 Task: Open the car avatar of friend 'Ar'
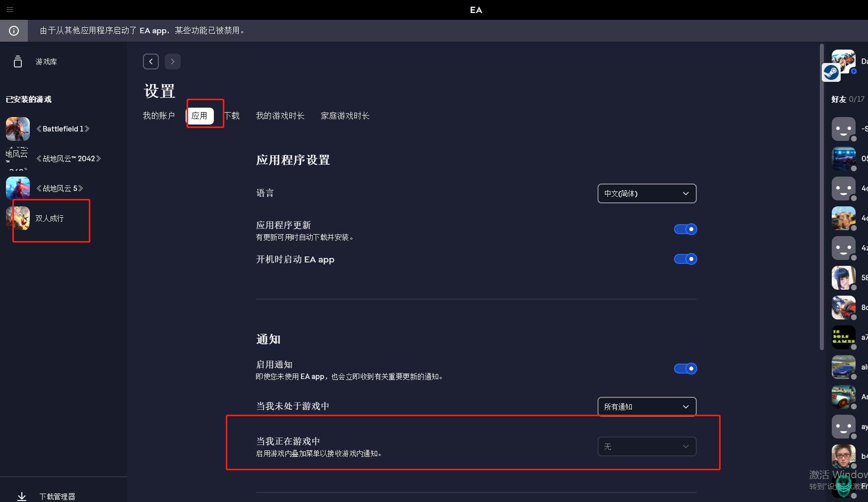point(844,397)
